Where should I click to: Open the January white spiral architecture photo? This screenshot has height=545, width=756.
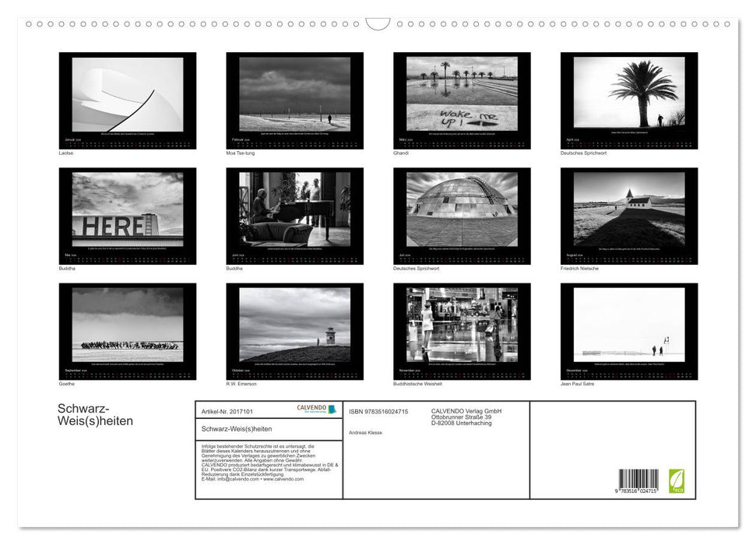(128, 95)
